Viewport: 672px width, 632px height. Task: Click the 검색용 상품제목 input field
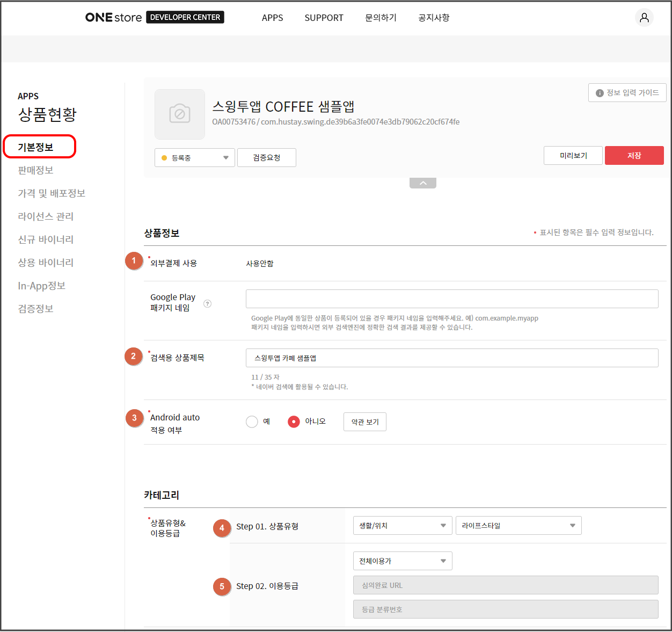coord(451,358)
